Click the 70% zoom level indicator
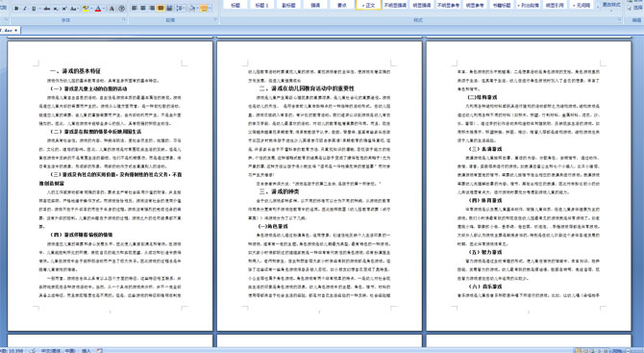644x353 pixels. point(617,350)
